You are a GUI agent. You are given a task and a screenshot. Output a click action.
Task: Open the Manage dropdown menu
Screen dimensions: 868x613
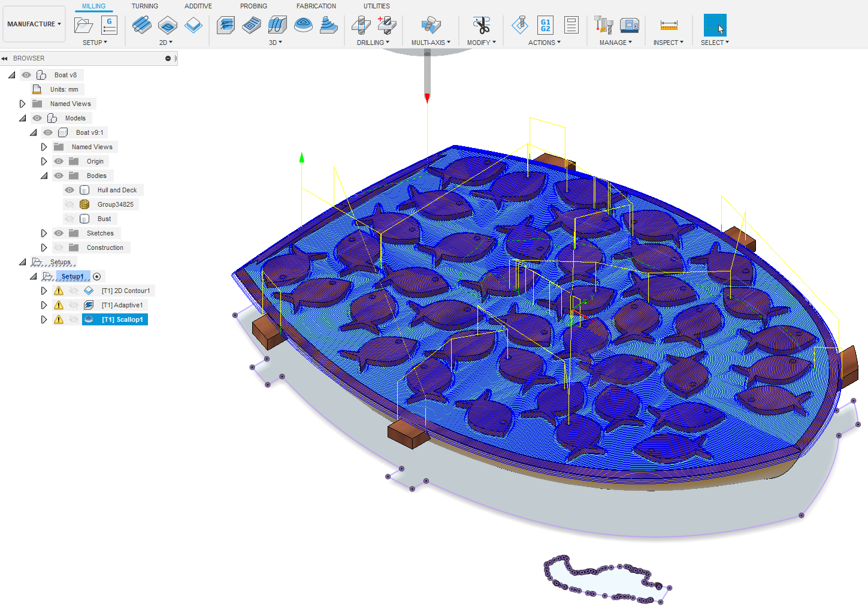point(616,43)
